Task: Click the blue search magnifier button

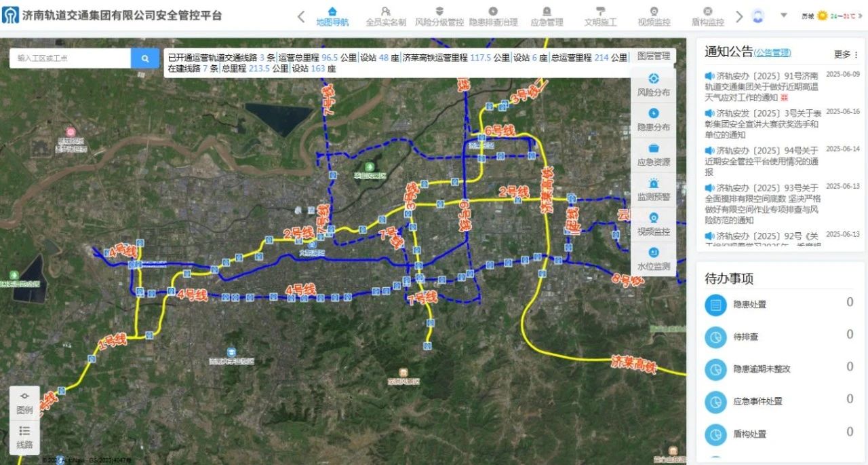Action: (144, 58)
